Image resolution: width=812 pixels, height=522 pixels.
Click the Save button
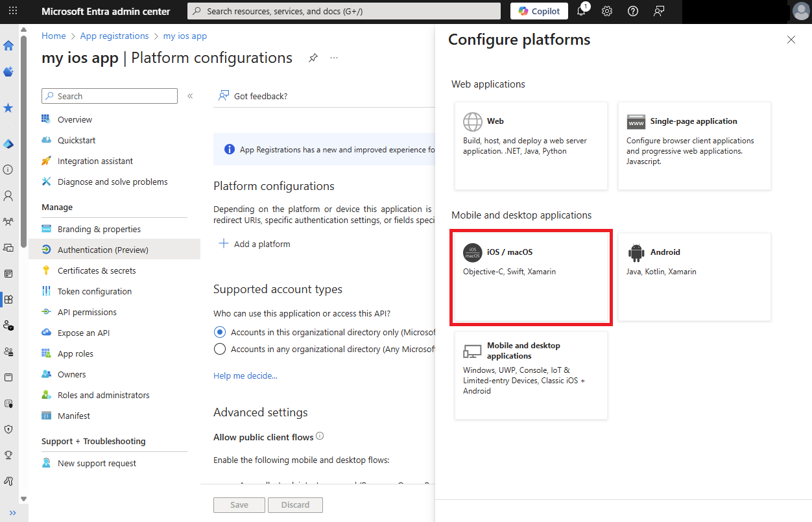pyautogui.click(x=239, y=504)
